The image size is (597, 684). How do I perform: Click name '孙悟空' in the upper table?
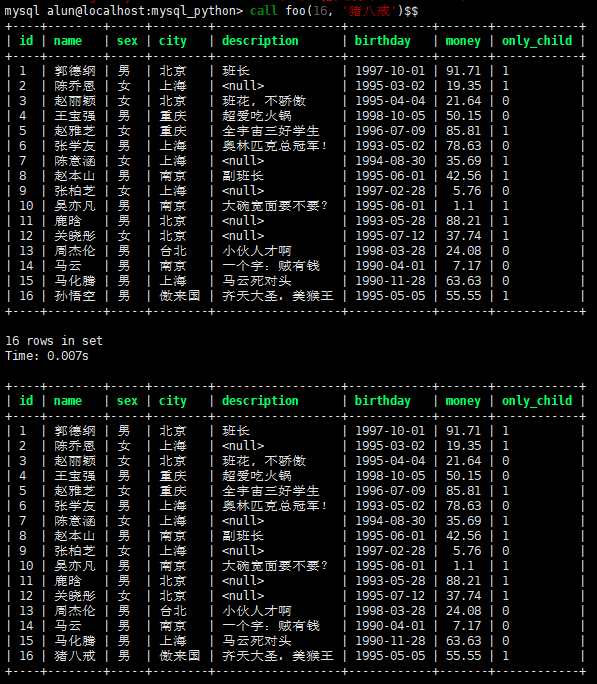[75, 296]
